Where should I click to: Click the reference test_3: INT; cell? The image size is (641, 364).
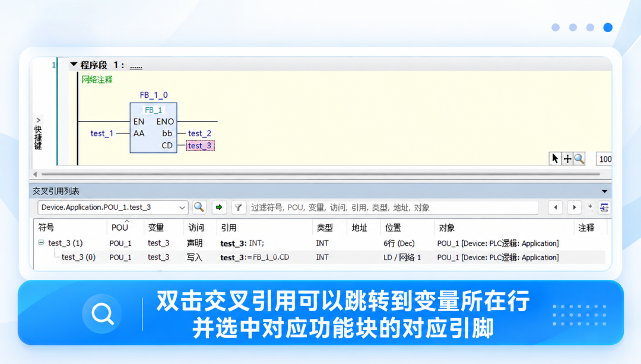[242, 244]
